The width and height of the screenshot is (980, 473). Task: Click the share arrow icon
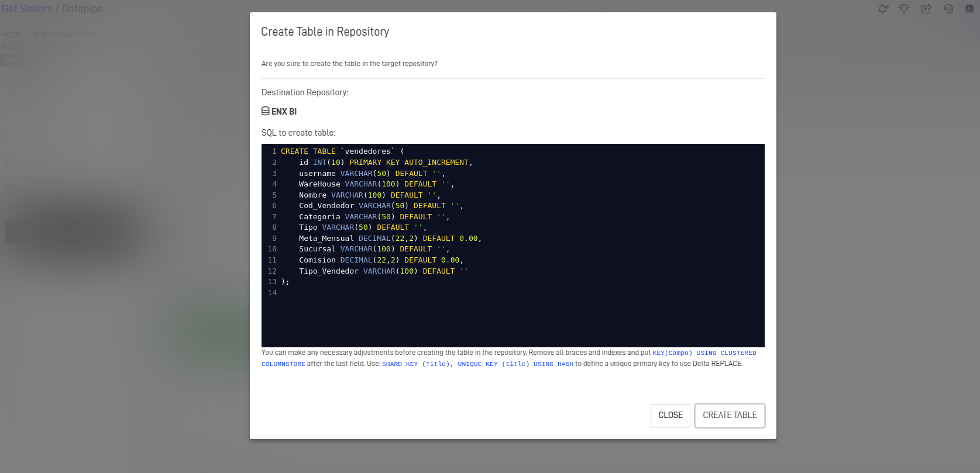(926, 9)
